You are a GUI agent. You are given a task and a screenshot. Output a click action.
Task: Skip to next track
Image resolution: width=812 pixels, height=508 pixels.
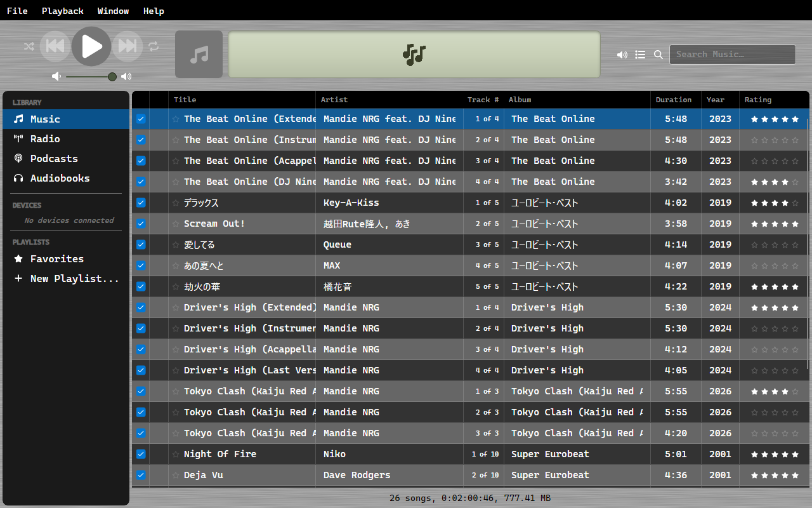[128, 46]
